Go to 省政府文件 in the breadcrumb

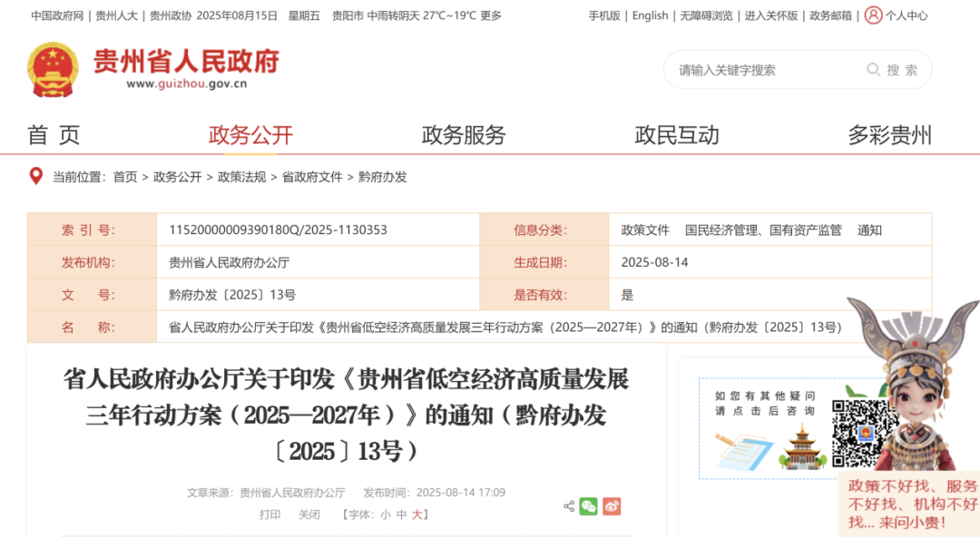[x=312, y=177]
